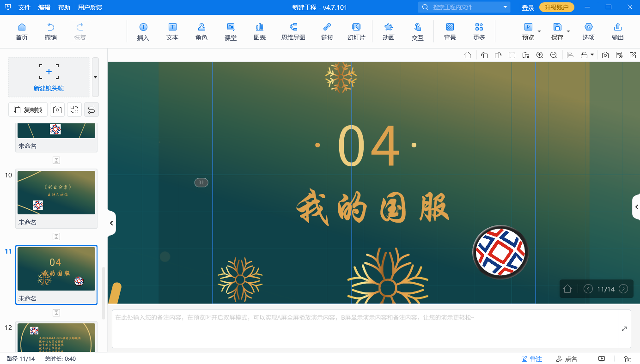Click the 升级账户 upgrade button
Viewport: 640px width, 364px height.
557,7
